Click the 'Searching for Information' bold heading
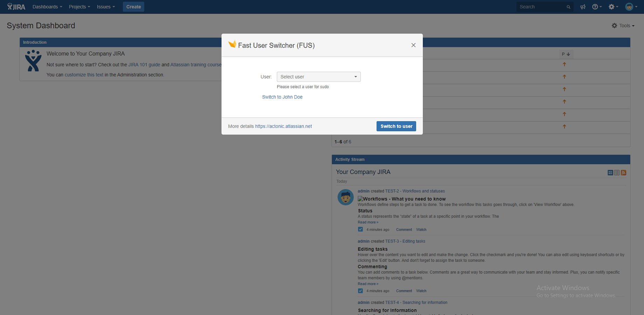This screenshot has width=644, height=315. (387, 310)
